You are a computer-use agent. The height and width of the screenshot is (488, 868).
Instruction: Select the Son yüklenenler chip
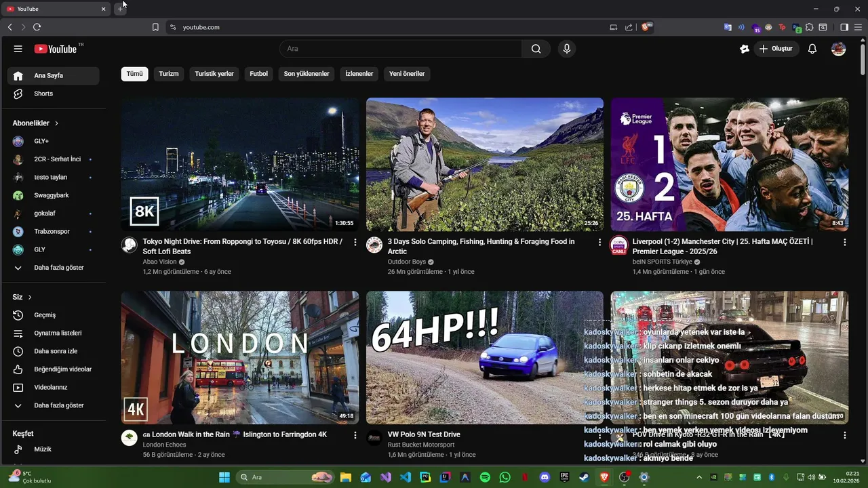click(307, 74)
